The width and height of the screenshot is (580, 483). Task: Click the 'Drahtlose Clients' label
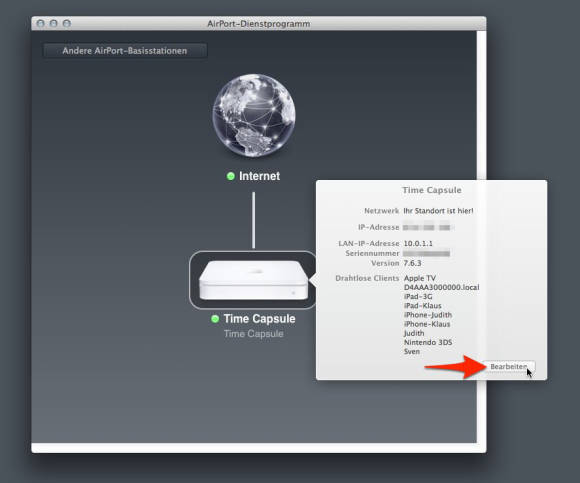367,278
